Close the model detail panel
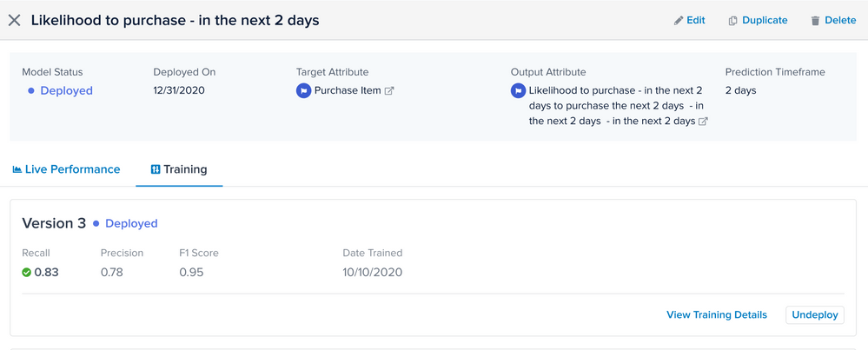The width and height of the screenshot is (868, 350). [x=15, y=20]
